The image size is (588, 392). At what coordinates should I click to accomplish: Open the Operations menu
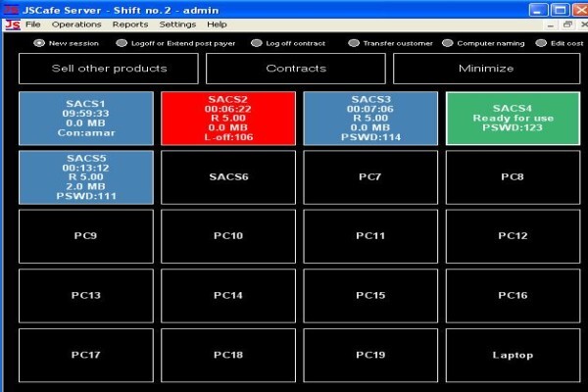point(76,24)
